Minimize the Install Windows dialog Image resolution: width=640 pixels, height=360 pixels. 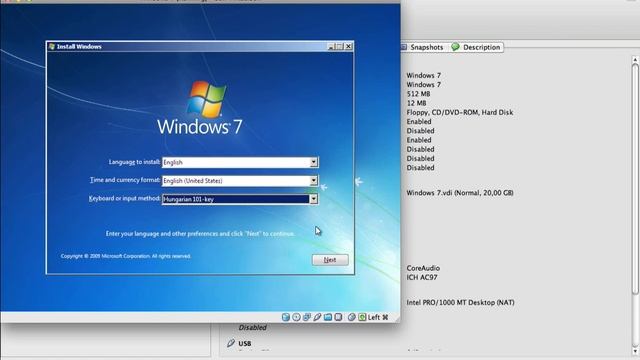[x=331, y=47]
